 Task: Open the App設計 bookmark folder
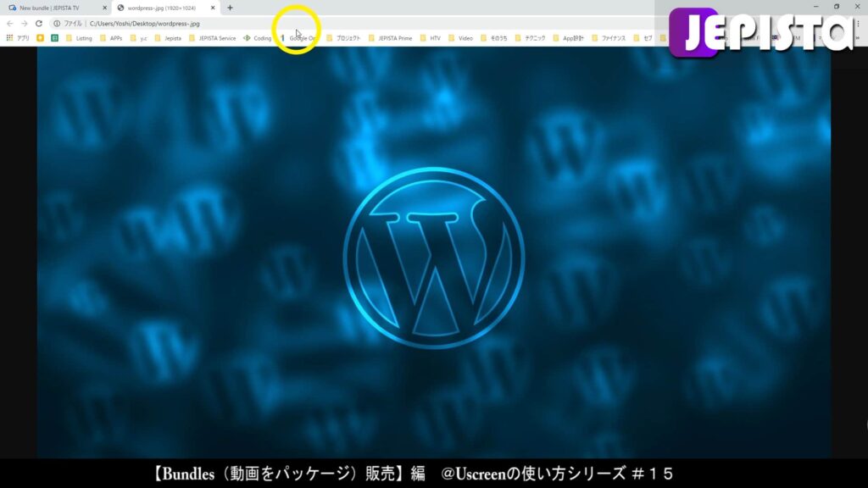pyautogui.click(x=569, y=38)
